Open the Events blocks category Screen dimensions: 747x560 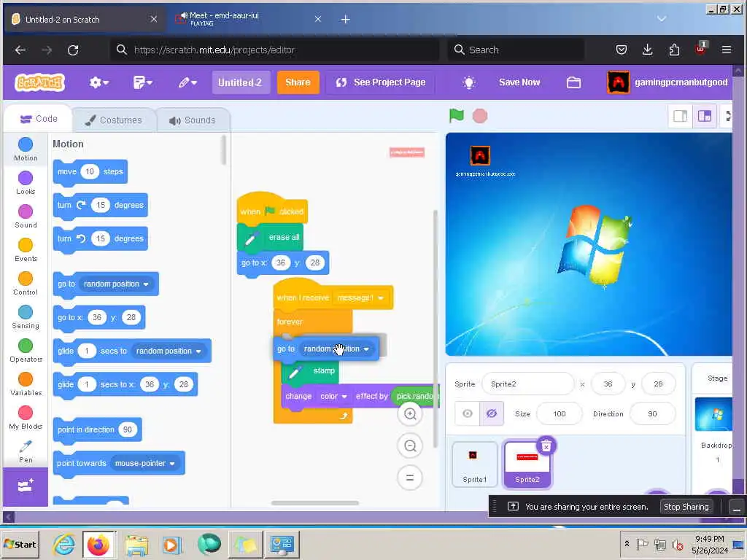click(x=26, y=250)
